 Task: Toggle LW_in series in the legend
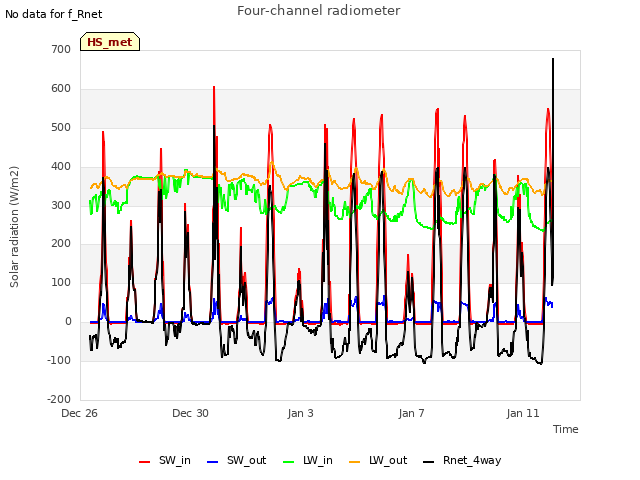coord(308,461)
